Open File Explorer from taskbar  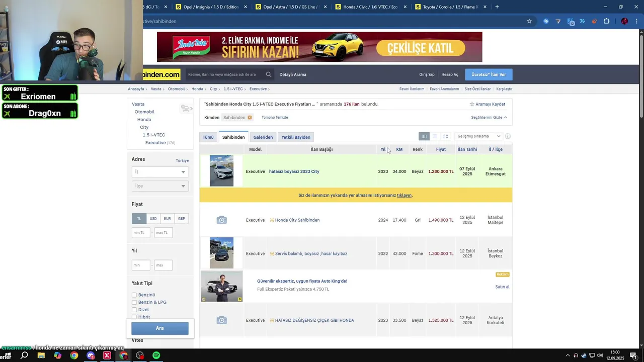41,355
